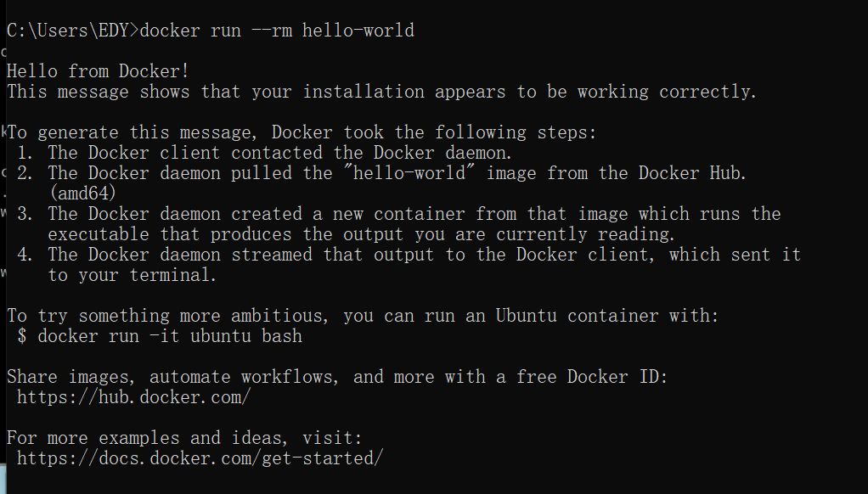Viewport: 868px width, 494px height.
Task: Click the "For more examples and ideas, visit:" line
Action: 184,438
